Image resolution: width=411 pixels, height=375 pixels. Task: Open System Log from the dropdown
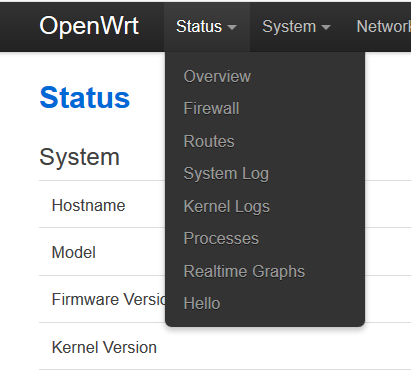[226, 174]
